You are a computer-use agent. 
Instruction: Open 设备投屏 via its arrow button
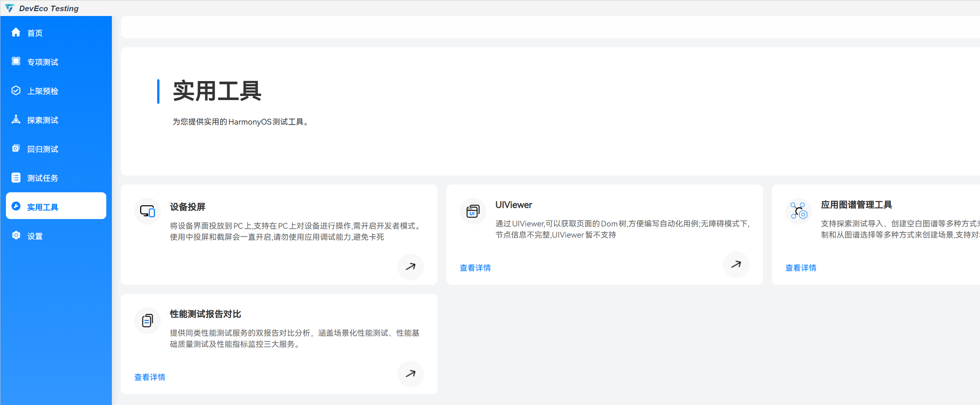(x=410, y=266)
